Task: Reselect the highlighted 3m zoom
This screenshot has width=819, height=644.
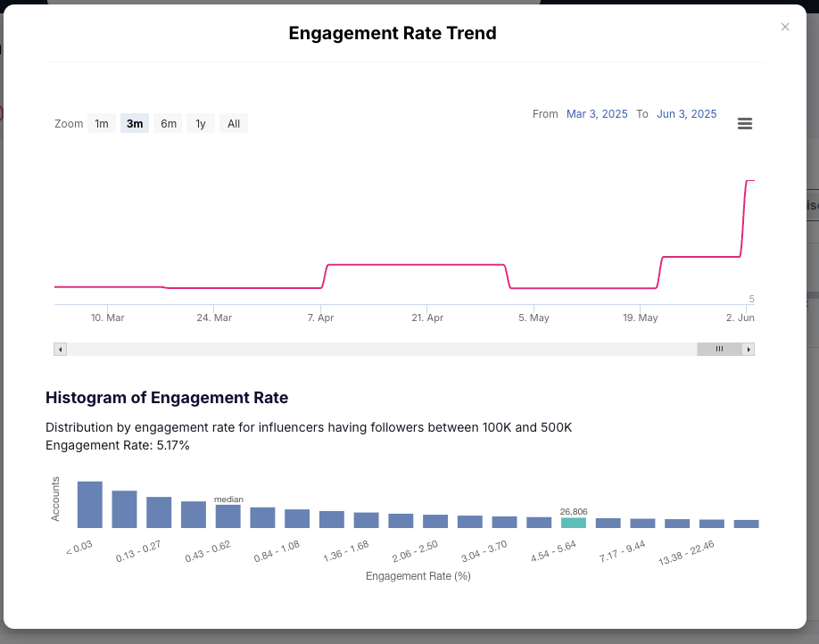Action: (134, 123)
